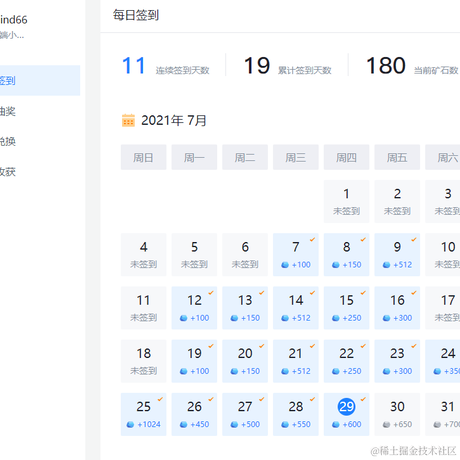Select the July 12 signed-in cell
The height and width of the screenshot is (460, 460).
194,308
